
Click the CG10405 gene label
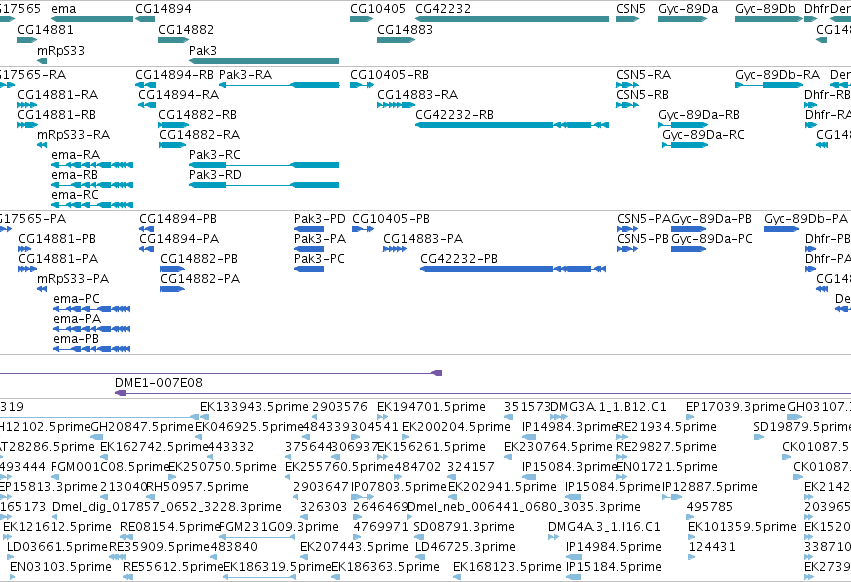click(x=378, y=9)
